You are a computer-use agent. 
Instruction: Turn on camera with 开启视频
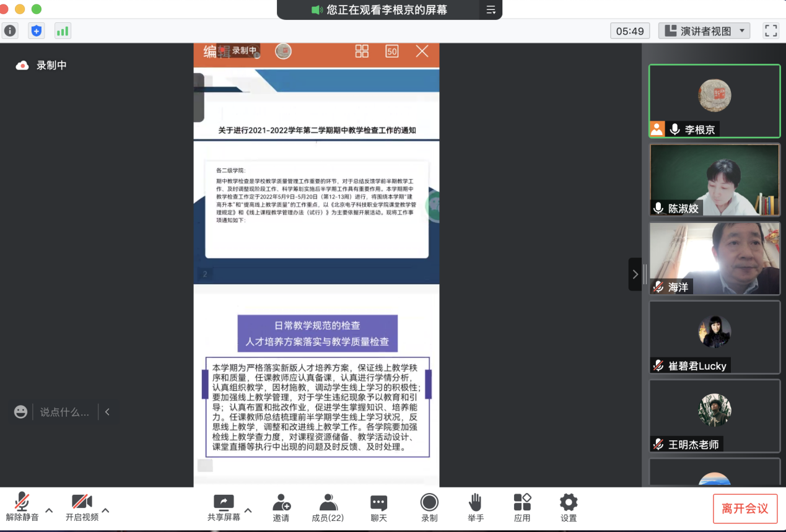82,507
